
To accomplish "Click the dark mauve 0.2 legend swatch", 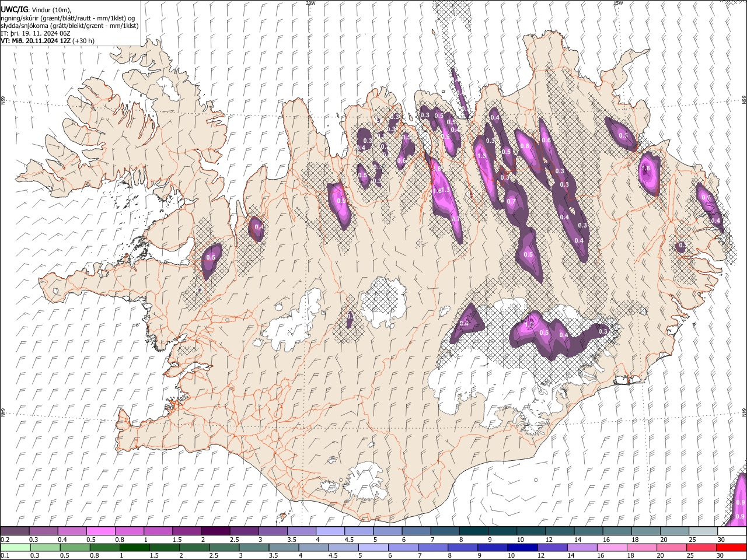I will (x=15, y=531).
